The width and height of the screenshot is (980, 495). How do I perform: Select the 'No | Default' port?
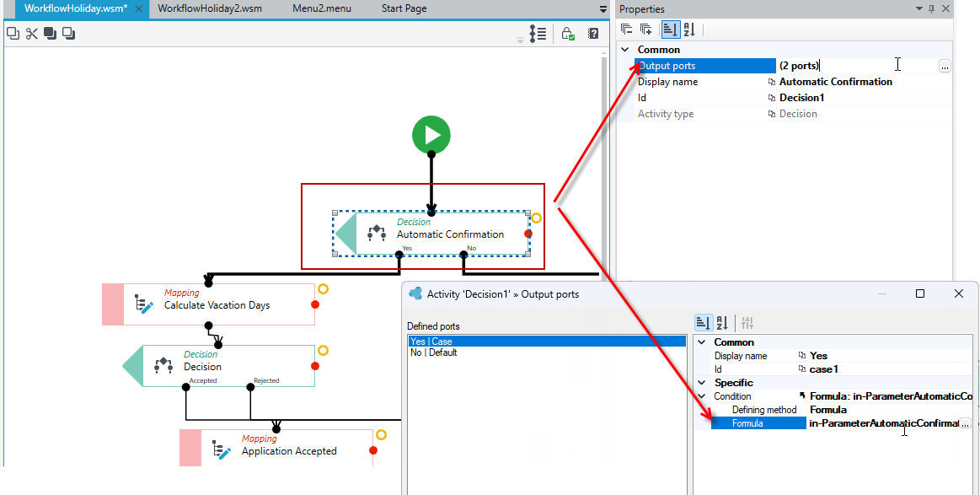click(x=547, y=352)
